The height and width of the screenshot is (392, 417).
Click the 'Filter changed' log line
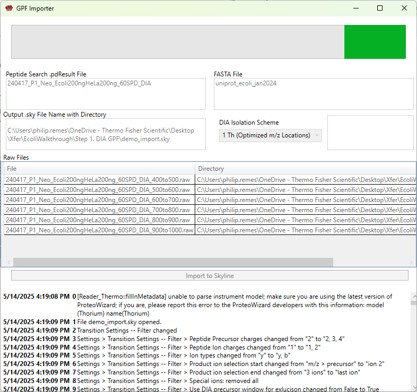[127, 330]
